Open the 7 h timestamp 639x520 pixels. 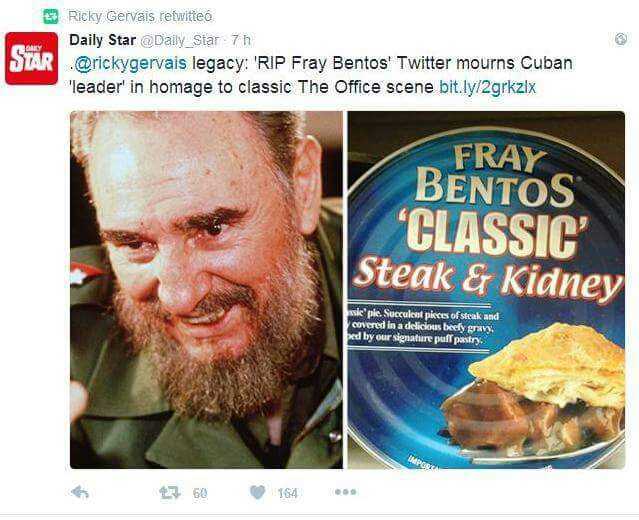tap(241, 40)
